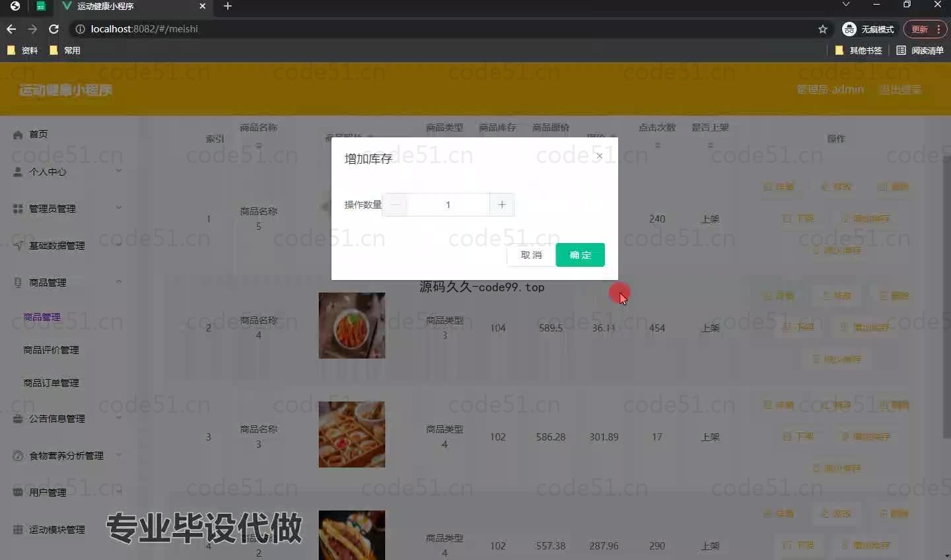Expand 食物营养分析管理 using its chevron
Viewport: 951px width, 560px height.
pyautogui.click(x=119, y=455)
